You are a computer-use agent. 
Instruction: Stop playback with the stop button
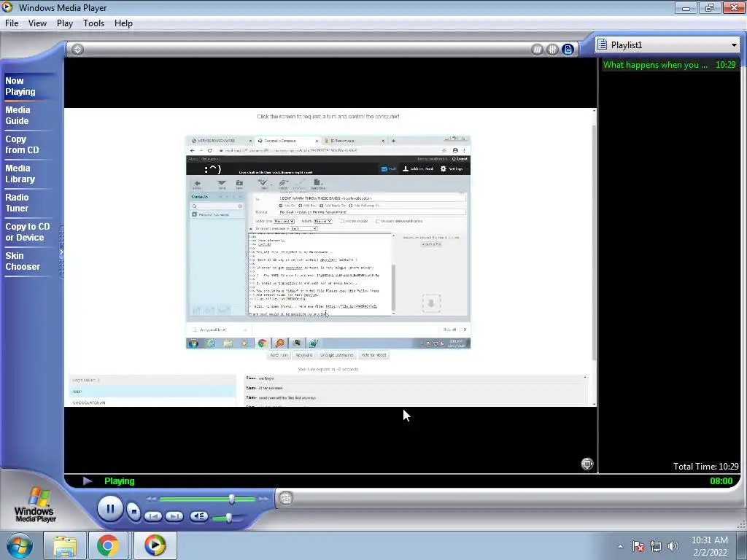click(x=134, y=512)
